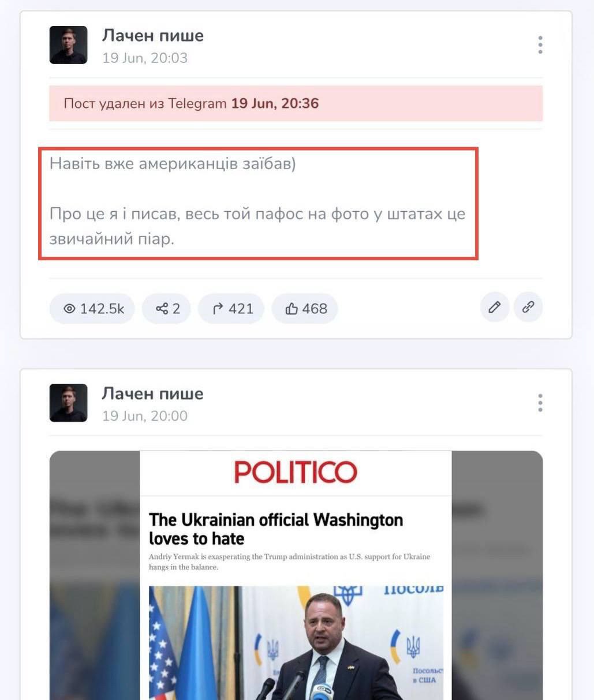This screenshot has width=594, height=700.
Task: Open channel avatar of the top post
Action: (x=68, y=45)
